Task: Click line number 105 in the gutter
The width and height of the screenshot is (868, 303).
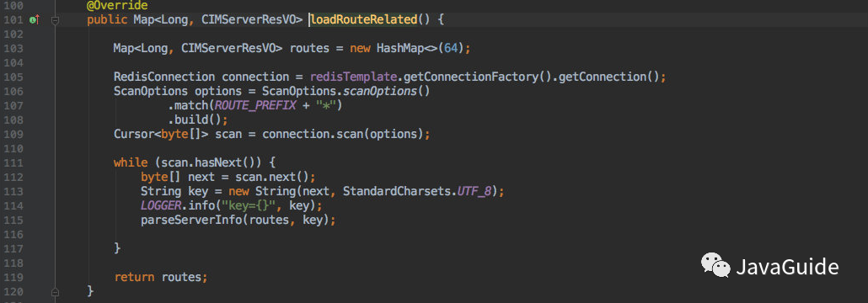Action: [x=13, y=77]
